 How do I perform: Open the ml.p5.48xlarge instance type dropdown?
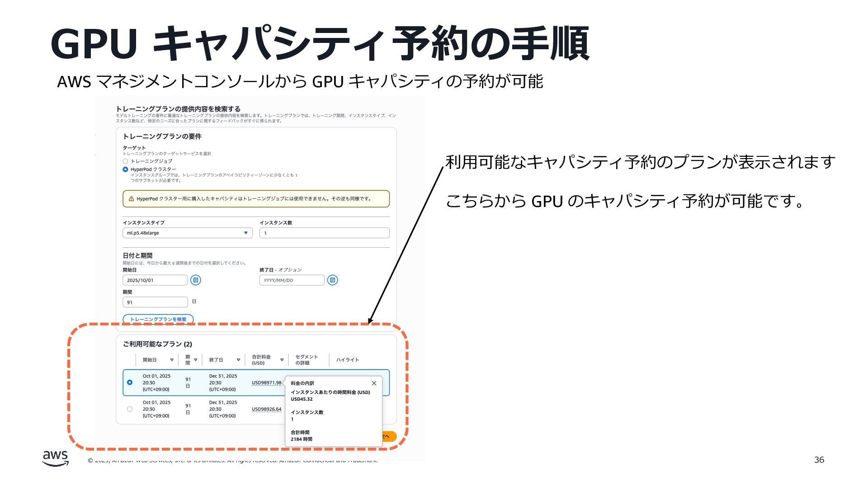(x=187, y=233)
